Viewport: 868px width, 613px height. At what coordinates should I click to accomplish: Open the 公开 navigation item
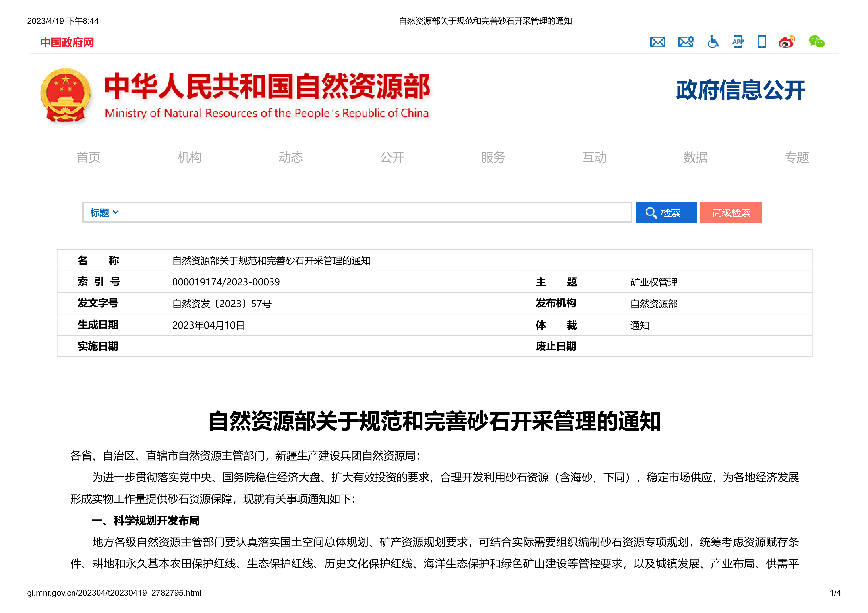click(392, 157)
